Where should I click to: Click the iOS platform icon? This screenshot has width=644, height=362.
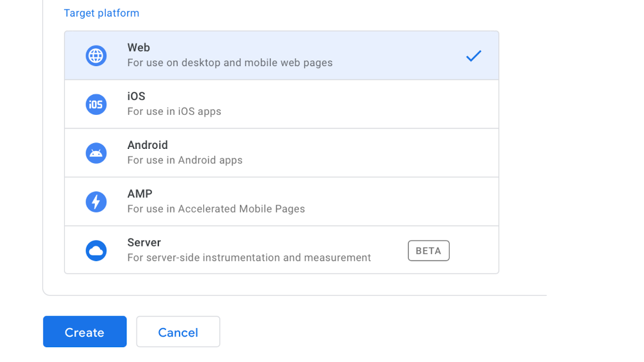click(x=96, y=105)
